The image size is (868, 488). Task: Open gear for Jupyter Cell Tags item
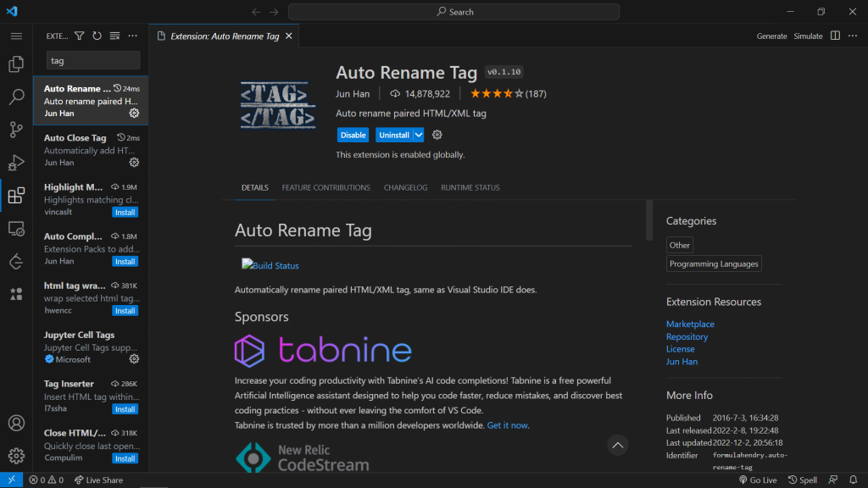tap(134, 359)
